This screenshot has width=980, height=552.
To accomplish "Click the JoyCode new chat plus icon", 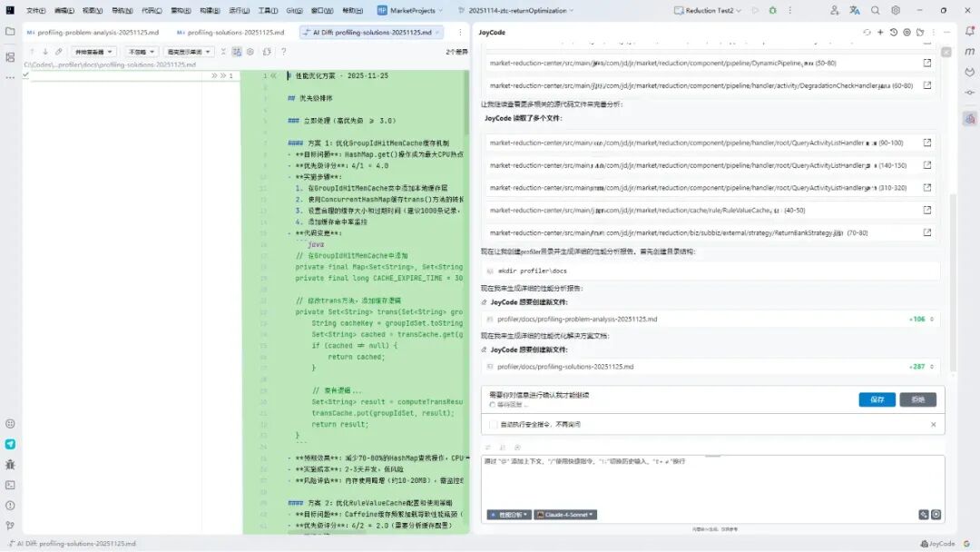I will (x=880, y=32).
